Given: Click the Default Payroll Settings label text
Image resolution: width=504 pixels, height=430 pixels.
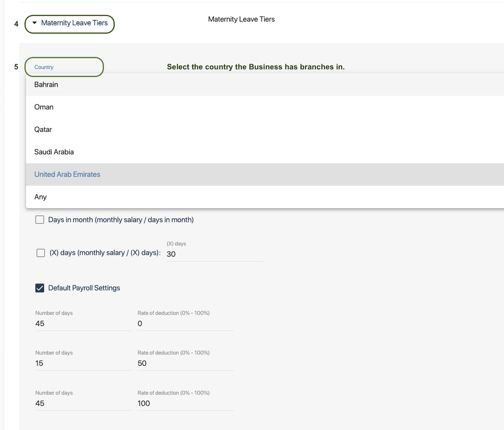Looking at the screenshot, I should click(x=84, y=288).
